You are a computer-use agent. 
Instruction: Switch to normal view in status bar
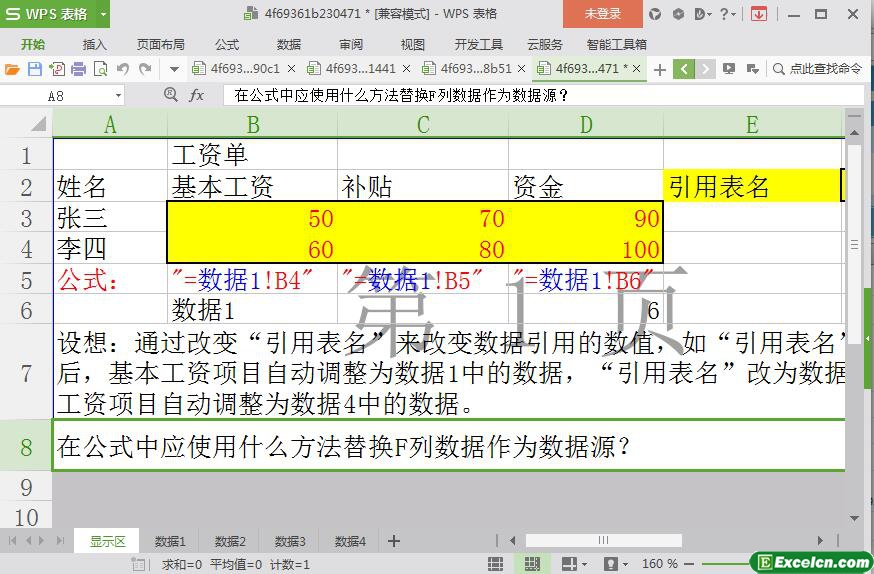coord(495,564)
